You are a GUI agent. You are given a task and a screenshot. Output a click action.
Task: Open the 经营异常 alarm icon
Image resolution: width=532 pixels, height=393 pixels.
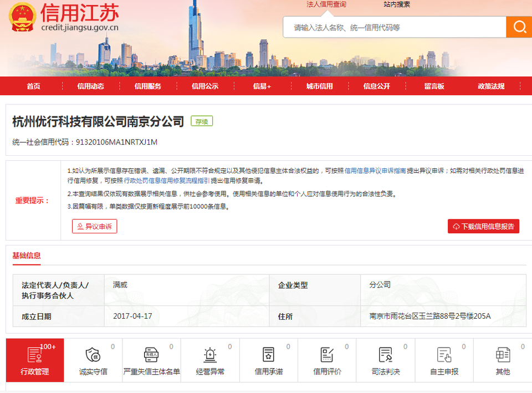[210, 355]
